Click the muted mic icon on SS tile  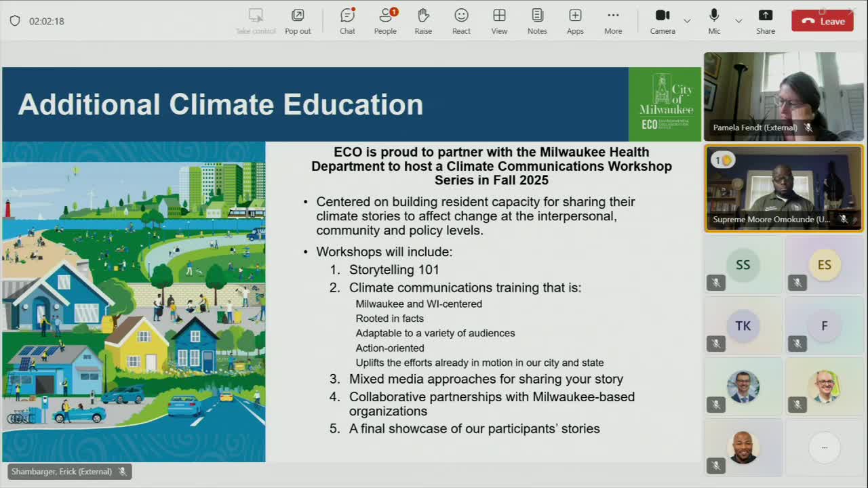pyautogui.click(x=716, y=283)
